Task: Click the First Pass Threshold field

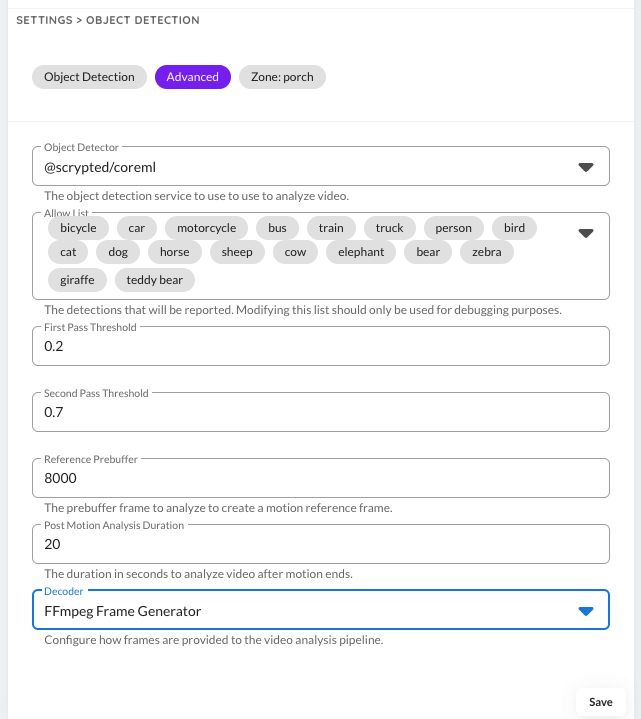Action: point(320,346)
